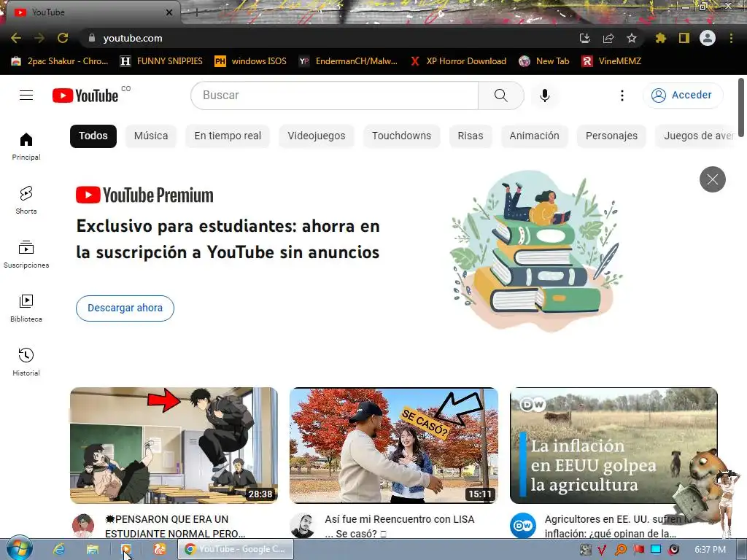Image resolution: width=747 pixels, height=560 pixels.
Task: Click the orange magnifier tray icon
Action: tap(620, 550)
